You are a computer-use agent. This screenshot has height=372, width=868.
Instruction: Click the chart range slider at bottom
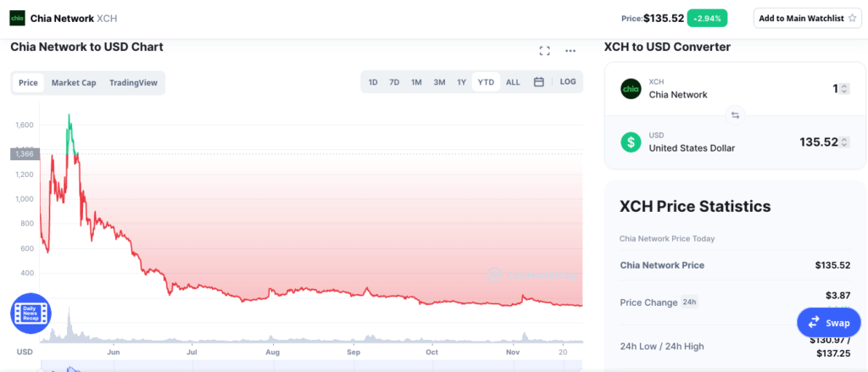point(297,367)
